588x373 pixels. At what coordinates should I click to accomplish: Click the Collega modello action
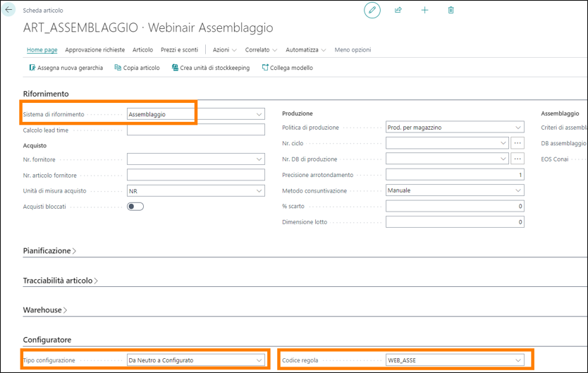287,68
